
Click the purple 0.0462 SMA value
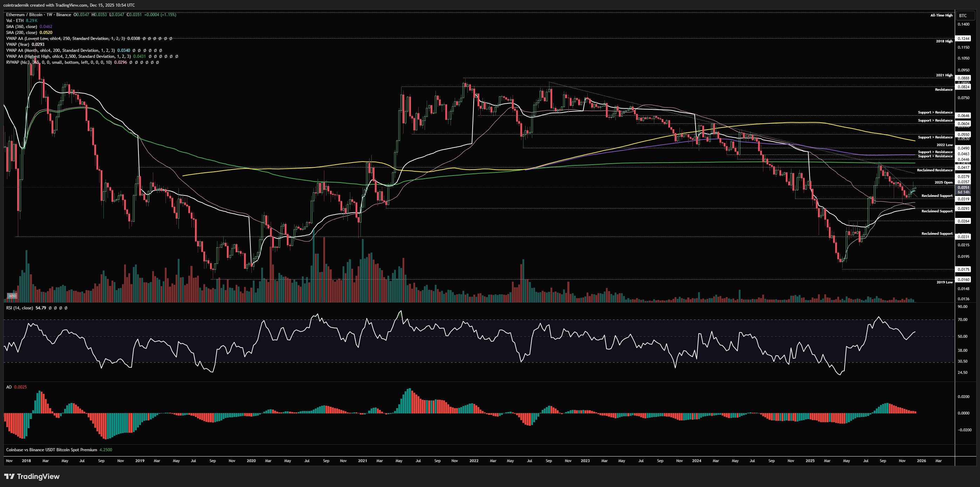(46, 27)
